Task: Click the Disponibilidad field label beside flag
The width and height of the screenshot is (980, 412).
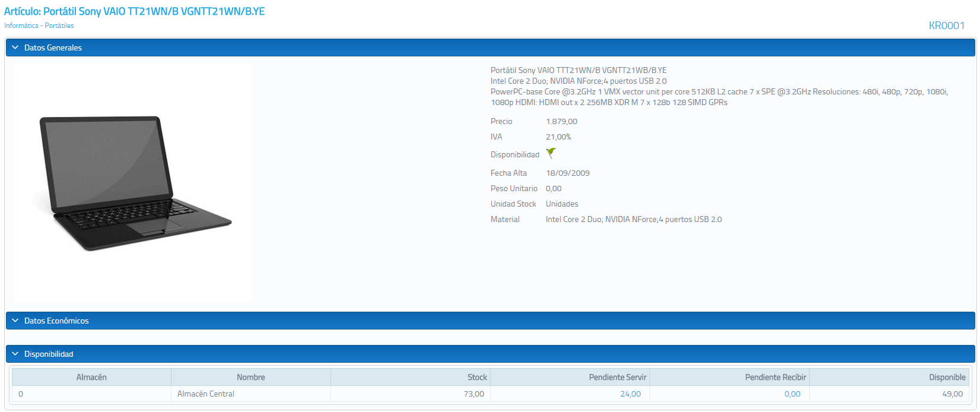Action: pos(515,154)
